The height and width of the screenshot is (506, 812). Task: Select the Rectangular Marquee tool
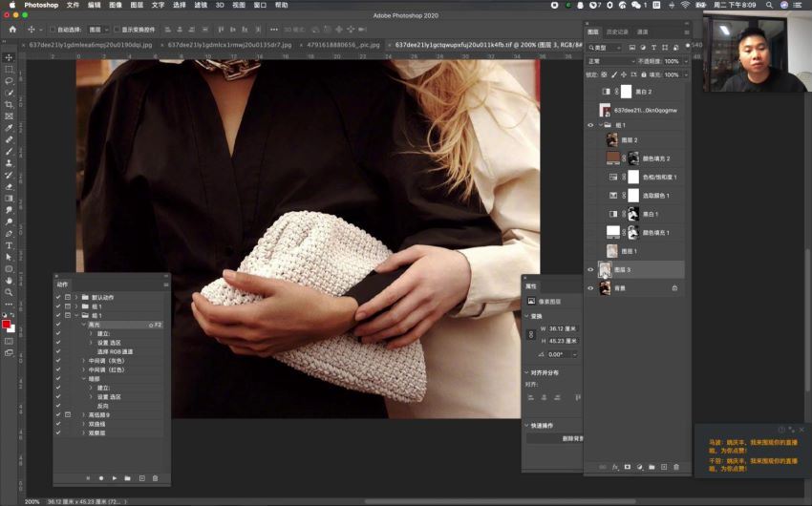coord(9,70)
